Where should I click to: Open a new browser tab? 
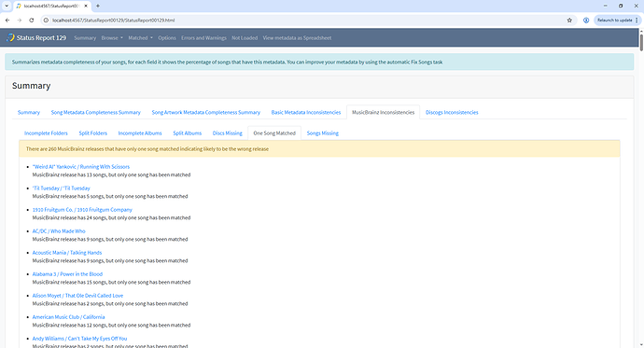[x=98, y=6]
